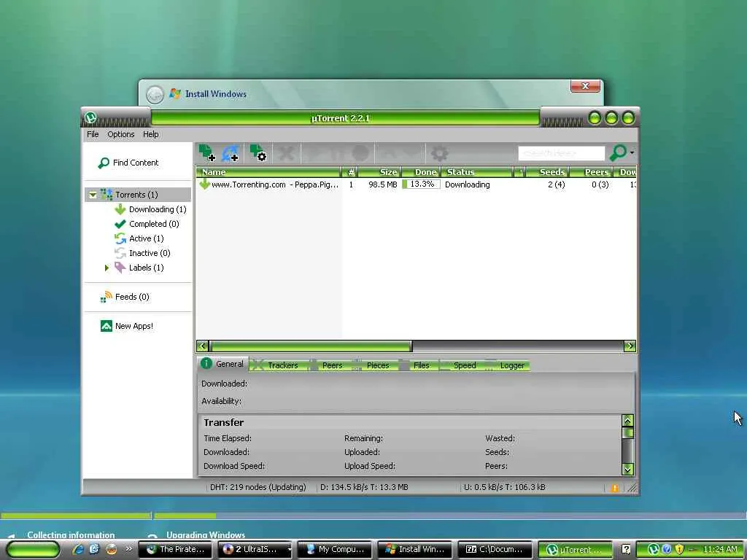Image resolution: width=747 pixels, height=560 pixels.
Task: Sort by the Name column header
Action: click(268, 172)
